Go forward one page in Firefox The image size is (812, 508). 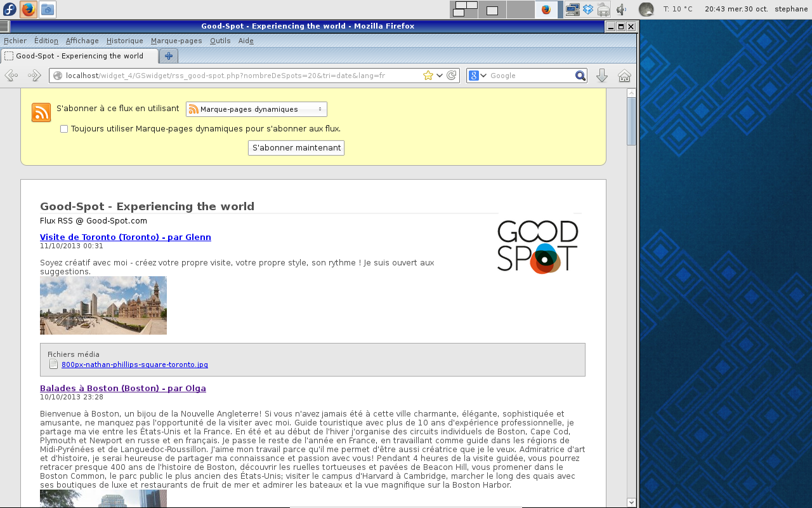click(x=34, y=76)
